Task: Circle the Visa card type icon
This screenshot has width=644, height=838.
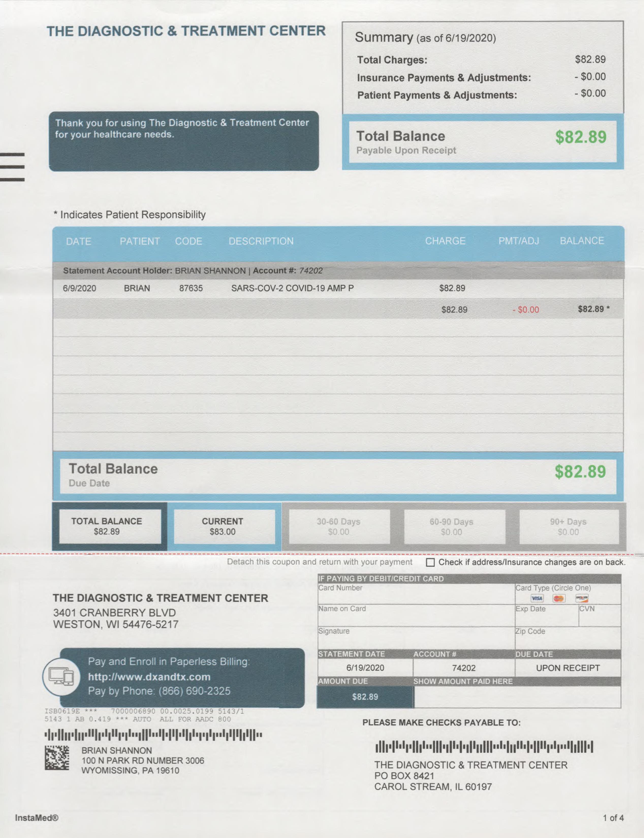Action: [537, 598]
